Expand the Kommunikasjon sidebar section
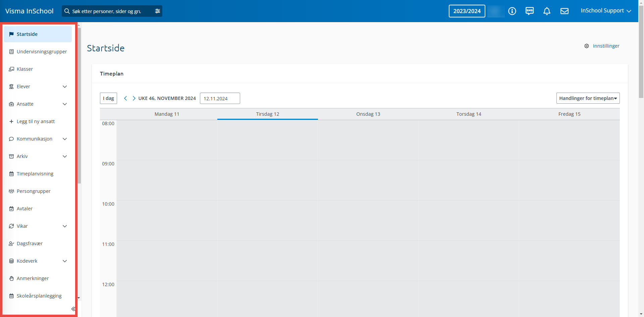This screenshot has height=317, width=644. pyautogui.click(x=65, y=139)
